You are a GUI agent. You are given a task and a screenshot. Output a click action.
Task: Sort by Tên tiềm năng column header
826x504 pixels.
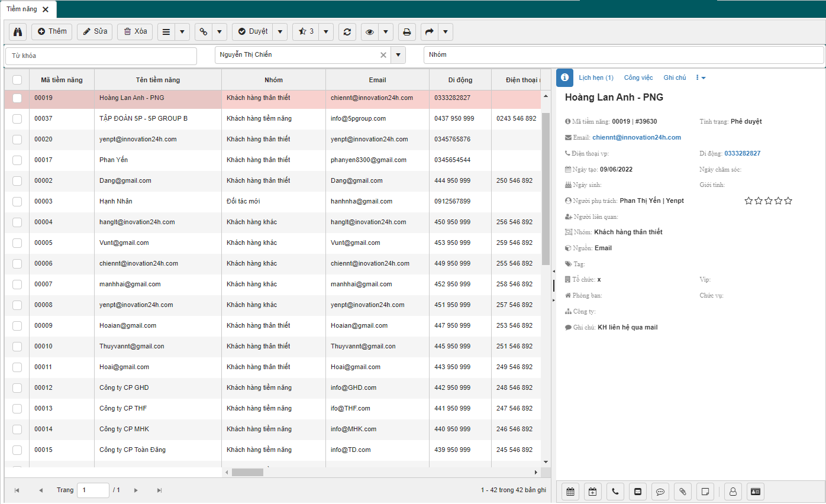coord(157,80)
